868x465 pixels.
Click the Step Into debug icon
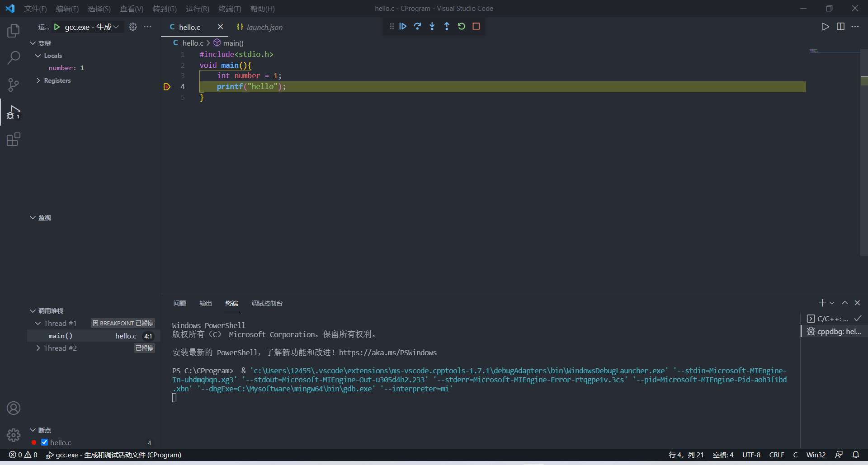click(432, 26)
